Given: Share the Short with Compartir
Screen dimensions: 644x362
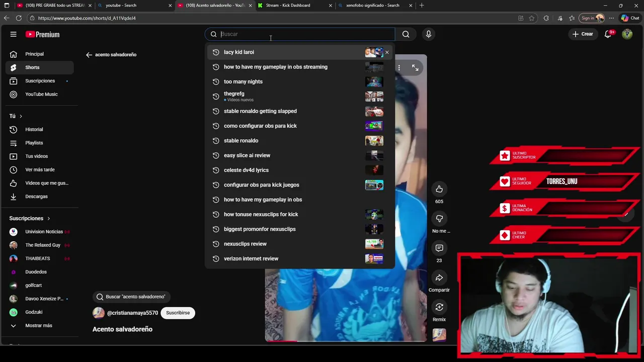Looking at the screenshot, I should point(439,278).
